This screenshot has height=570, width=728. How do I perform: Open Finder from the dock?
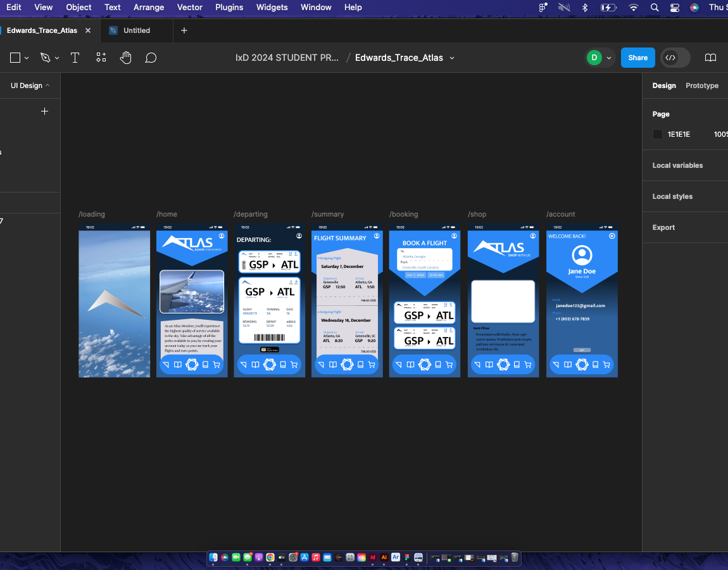213,557
